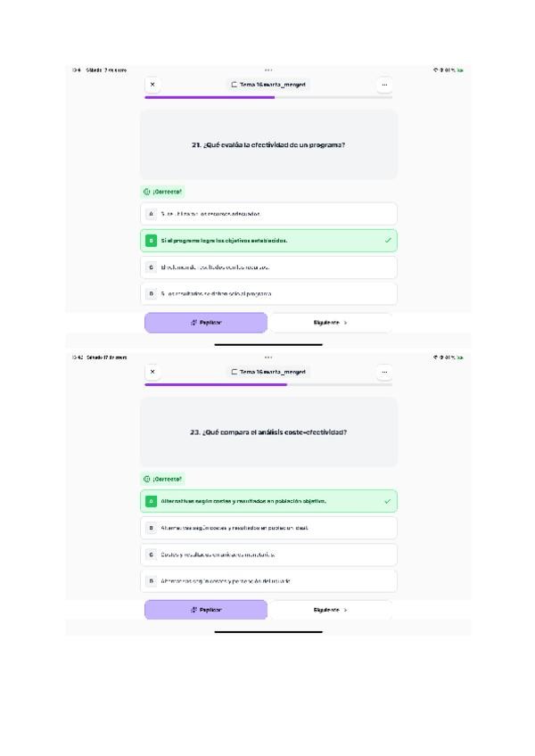Choose answer C for question 23

[268, 554]
